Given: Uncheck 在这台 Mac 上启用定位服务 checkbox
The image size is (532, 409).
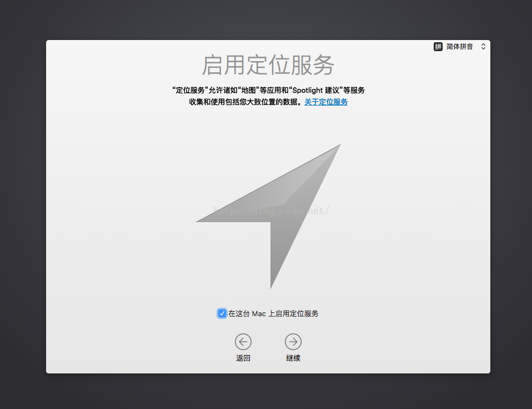Looking at the screenshot, I should (222, 313).
